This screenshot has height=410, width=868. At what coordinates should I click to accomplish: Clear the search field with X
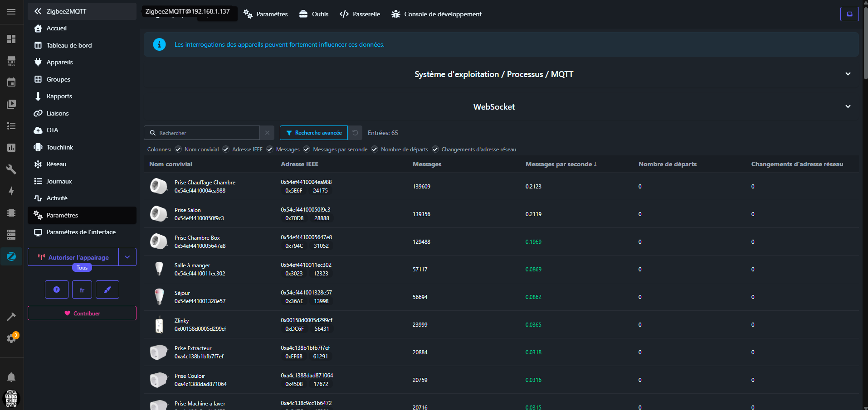pos(267,133)
